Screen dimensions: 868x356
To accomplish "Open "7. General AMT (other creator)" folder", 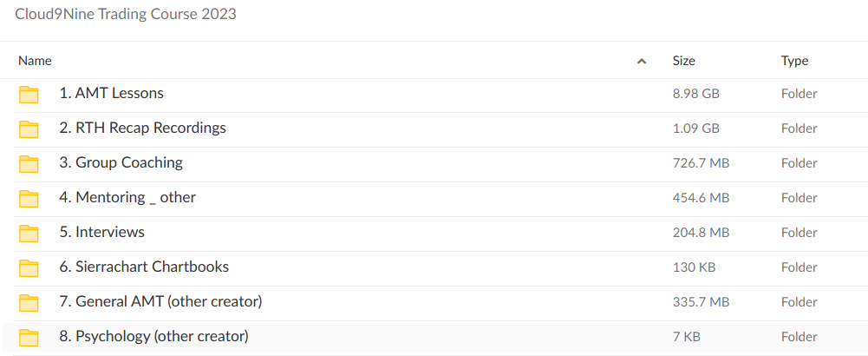I will point(160,301).
